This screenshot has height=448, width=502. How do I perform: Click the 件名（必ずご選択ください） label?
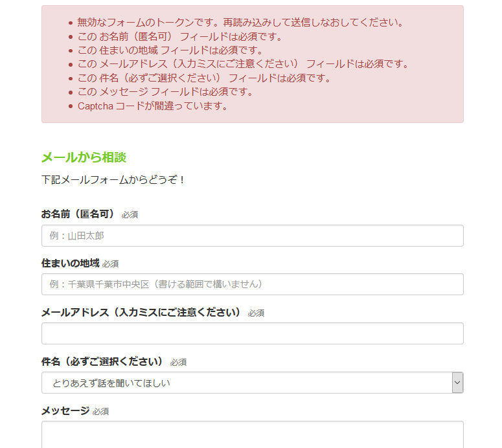[x=102, y=362]
